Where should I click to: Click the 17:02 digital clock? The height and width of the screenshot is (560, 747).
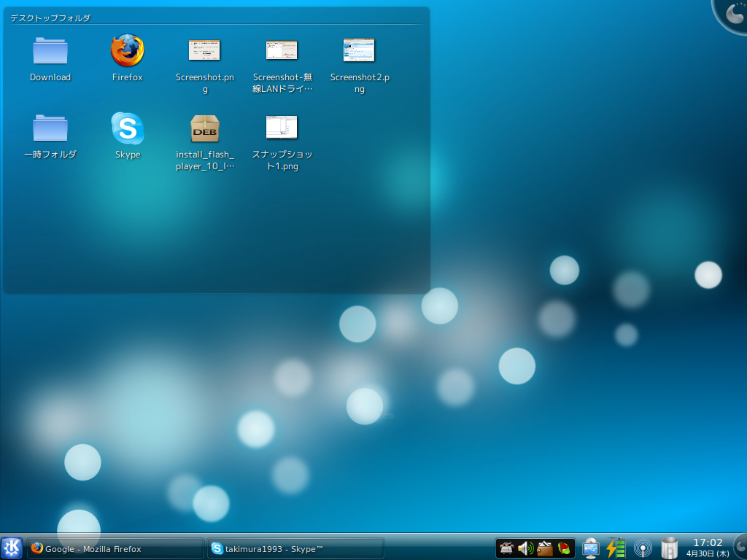click(x=708, y=542)
